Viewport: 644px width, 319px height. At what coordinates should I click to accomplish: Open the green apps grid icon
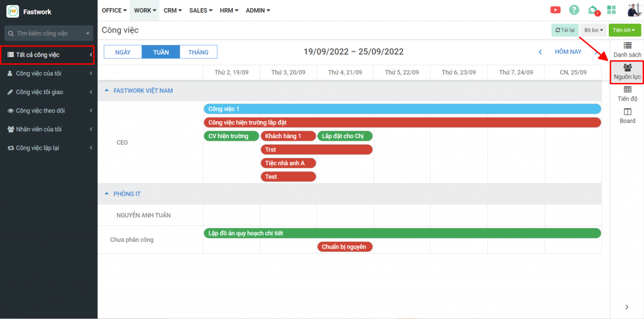[x=611, y=10]
